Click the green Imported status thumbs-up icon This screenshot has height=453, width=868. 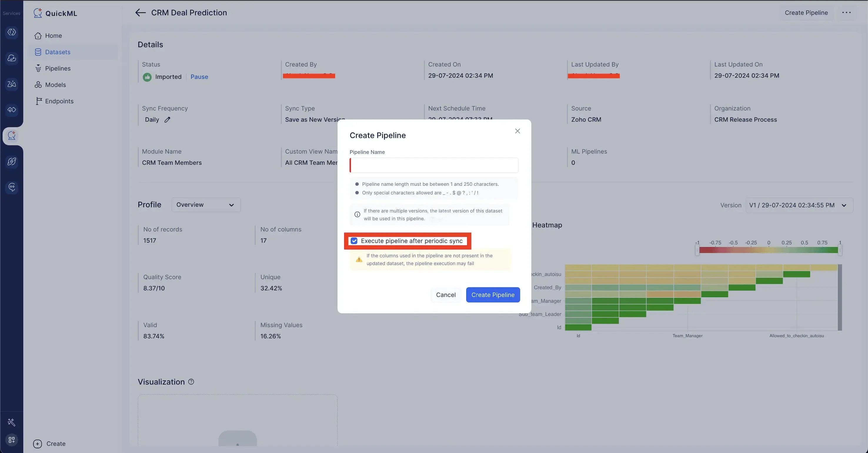point(147,77)
